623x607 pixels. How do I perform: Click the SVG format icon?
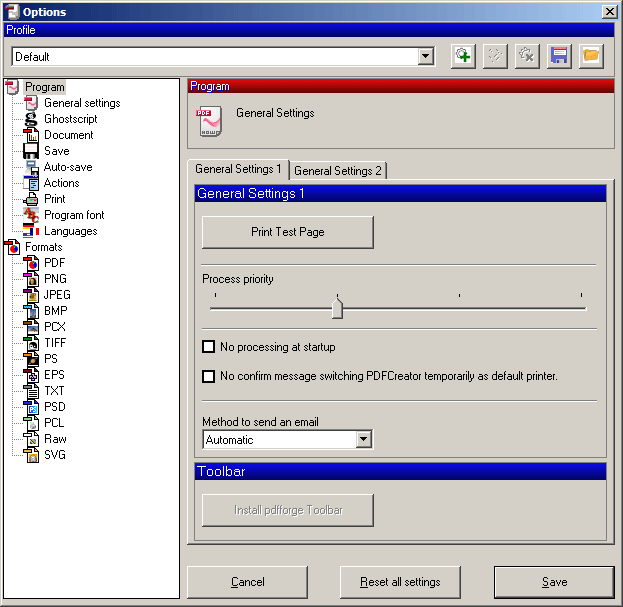[x=31, y=455]
